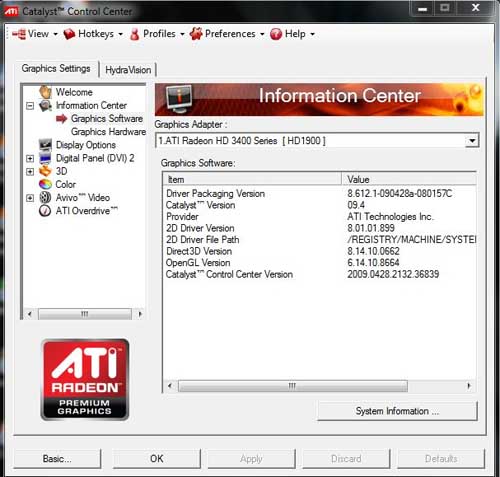Click the 3D cube icon
The image size is (500, 477).
point(45,171)
